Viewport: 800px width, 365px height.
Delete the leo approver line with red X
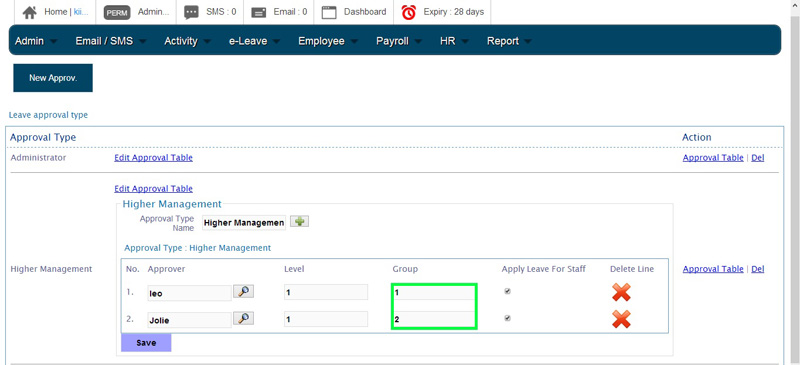[x=621, y=293]
